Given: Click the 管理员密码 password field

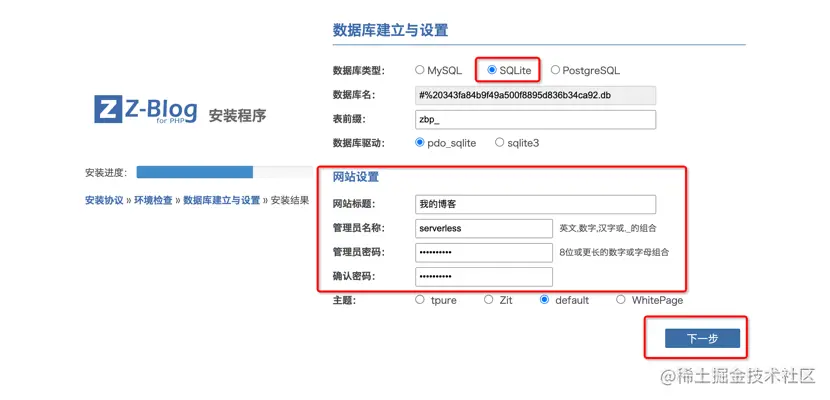Looking at the screenshot, I should (484, 252).
